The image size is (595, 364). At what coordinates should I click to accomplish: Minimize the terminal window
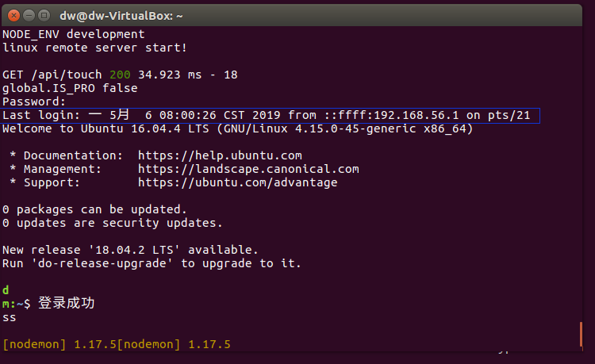pyautogui.click(x=29, y=16)
